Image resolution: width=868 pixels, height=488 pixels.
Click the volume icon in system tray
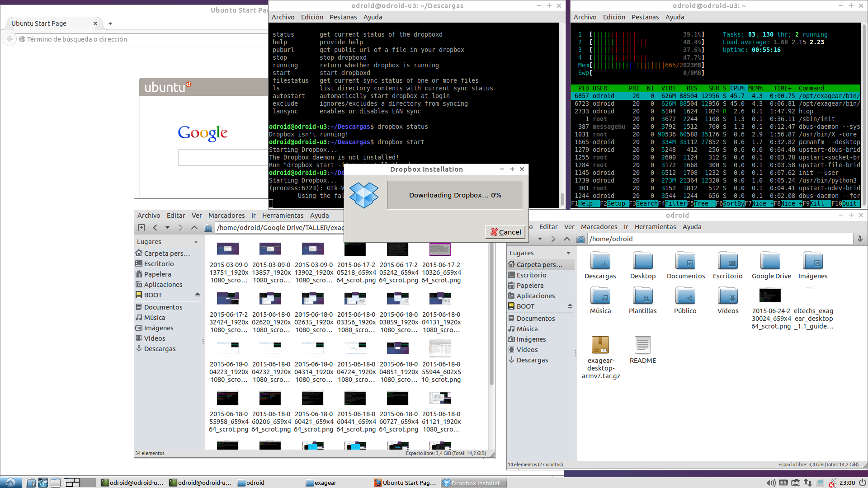click(771, 483)
